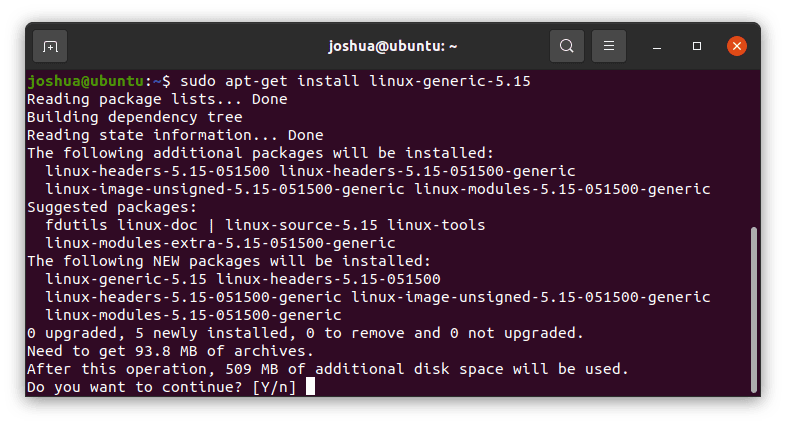Click the linux-modules-extra-5.15-051500-generic text
Viewport: 786px width, 425px height.
[220, 243]
